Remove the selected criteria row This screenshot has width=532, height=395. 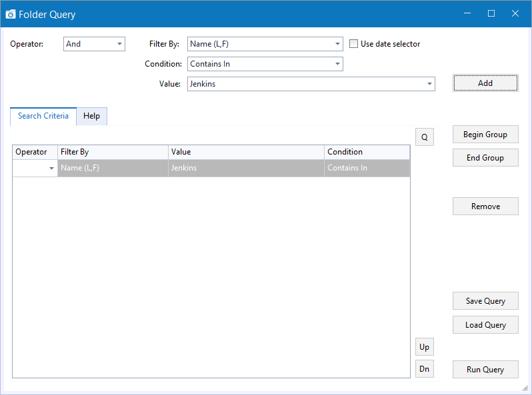[485, 206]
